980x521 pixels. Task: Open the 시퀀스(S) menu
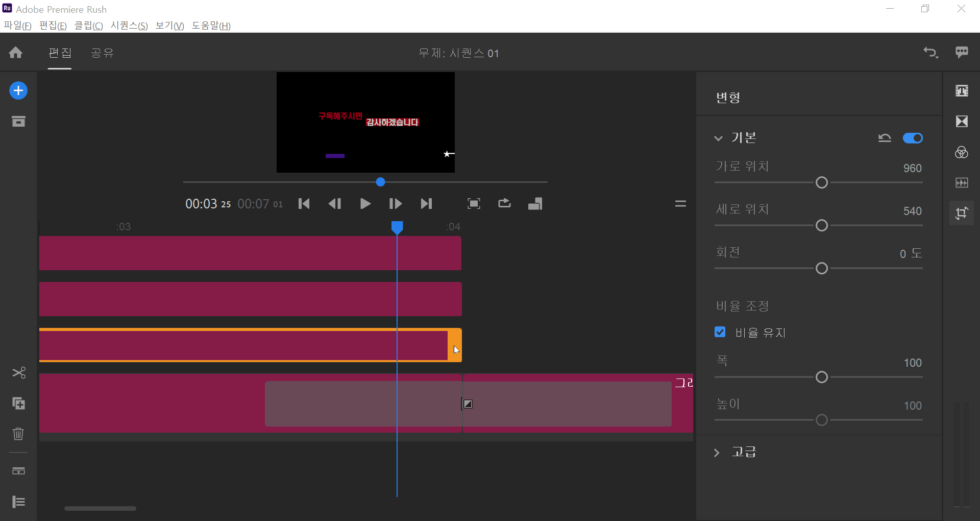coord(129,26)
